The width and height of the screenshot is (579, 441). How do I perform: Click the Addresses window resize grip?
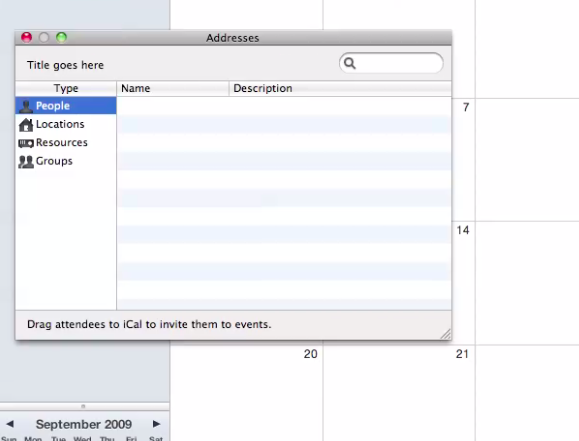445,334
